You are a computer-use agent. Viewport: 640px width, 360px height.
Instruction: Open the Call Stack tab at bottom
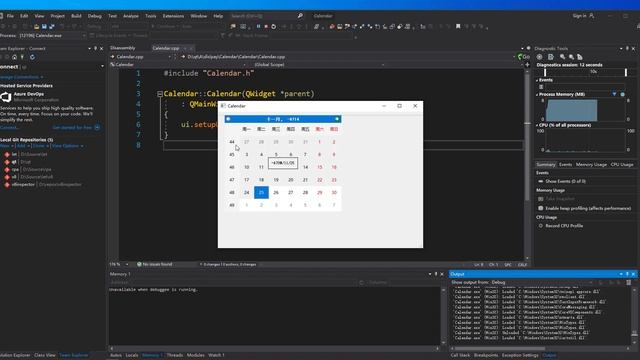point(460,355)
